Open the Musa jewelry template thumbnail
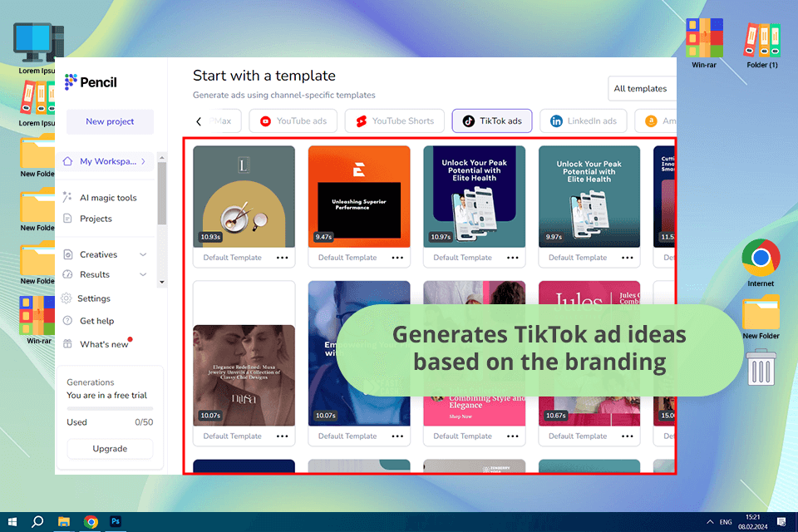This screenshot has width=798, height=532. point(244,375)
